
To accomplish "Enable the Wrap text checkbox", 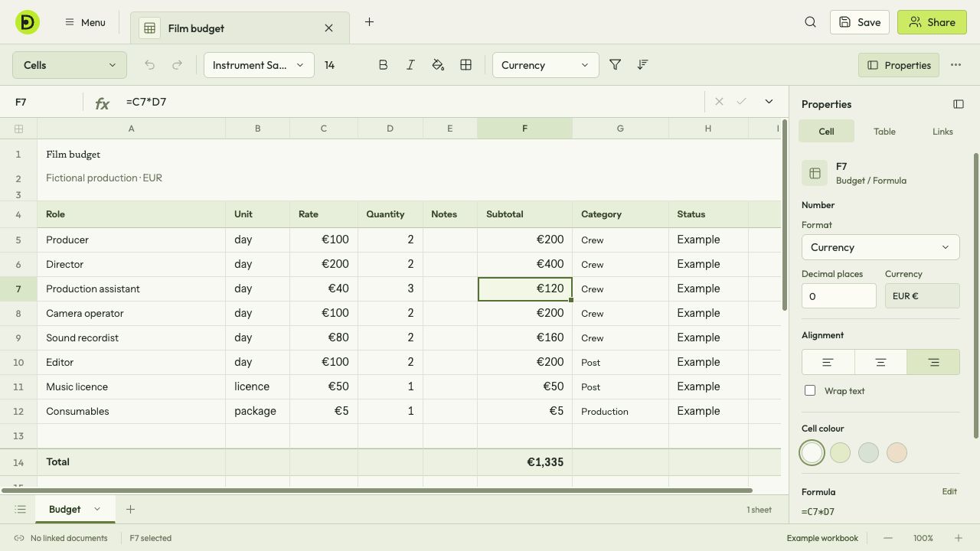I will point(810,390).
